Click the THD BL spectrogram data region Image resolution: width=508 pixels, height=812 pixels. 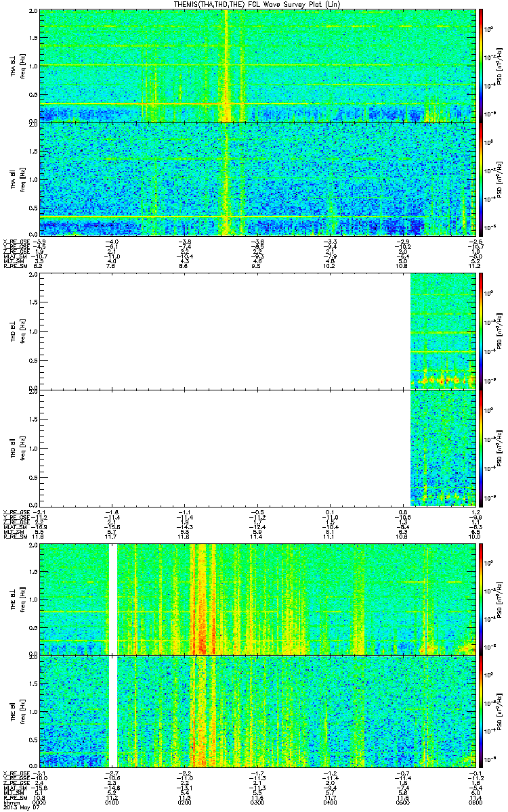444,331
